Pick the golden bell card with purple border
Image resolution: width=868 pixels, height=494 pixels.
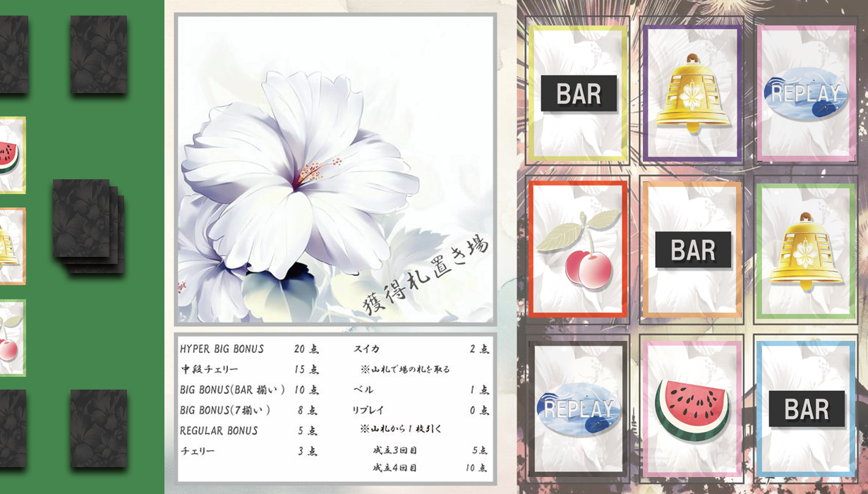(x=692, y=93)
